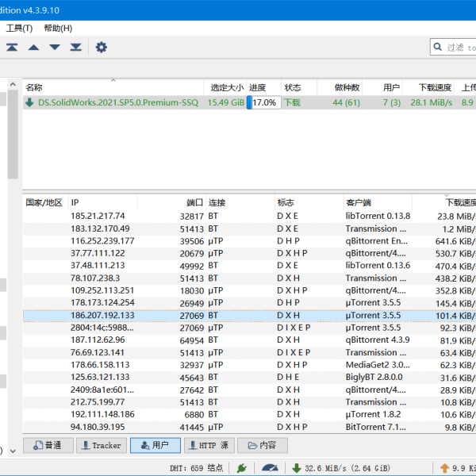This screenshot has height=476, width=476.
Task: Sort peers by 端口 column
Action: point(171,202)
